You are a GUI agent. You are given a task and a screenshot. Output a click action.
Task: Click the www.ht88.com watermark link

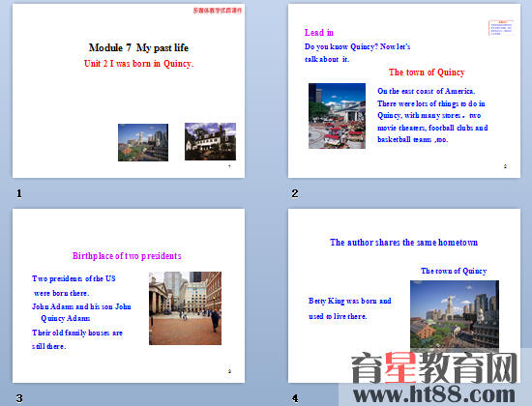point(434,394)
